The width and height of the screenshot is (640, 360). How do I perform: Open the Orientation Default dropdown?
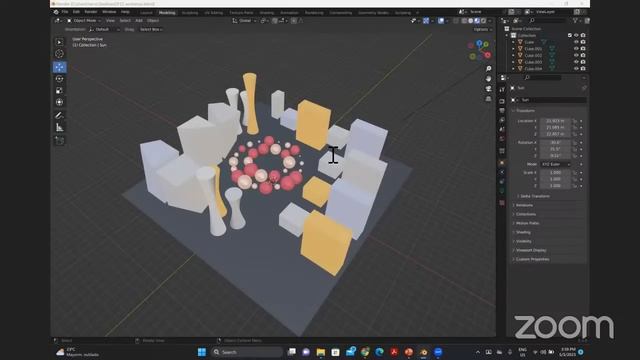104,29
